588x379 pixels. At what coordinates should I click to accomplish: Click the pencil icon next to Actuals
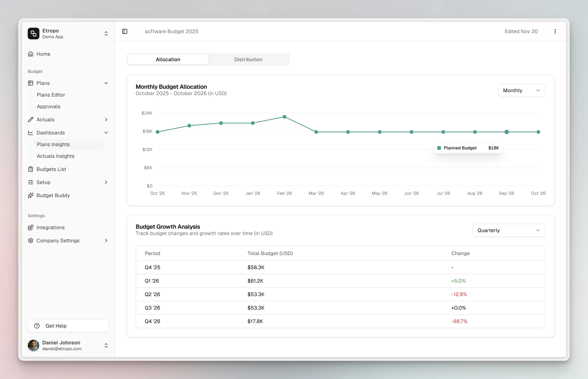point(30,119)
